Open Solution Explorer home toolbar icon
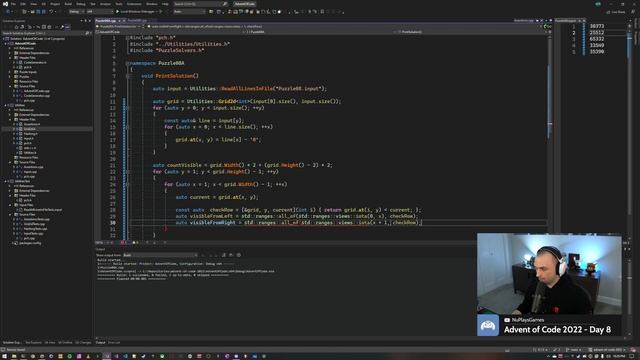This screenshot has height=360, width=640. click(x=16, y=27)
